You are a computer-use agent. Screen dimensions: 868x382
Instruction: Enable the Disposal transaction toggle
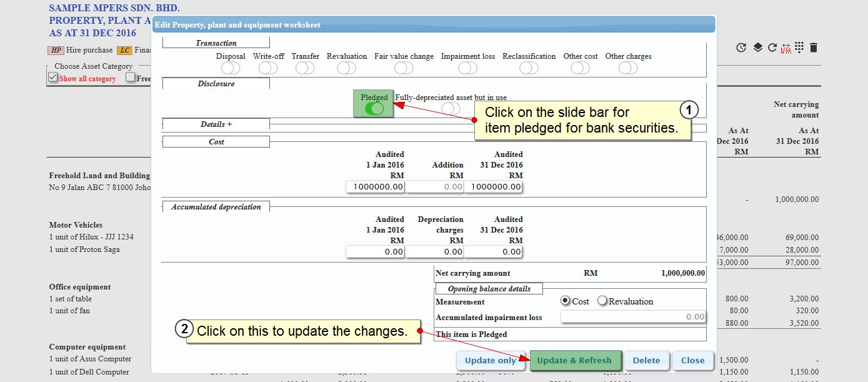coord(230,68)
